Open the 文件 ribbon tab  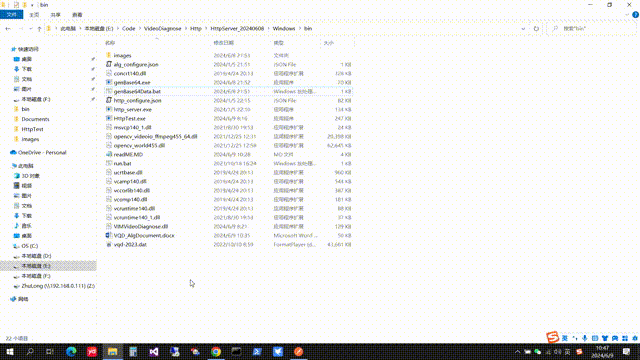click(11, 15)
